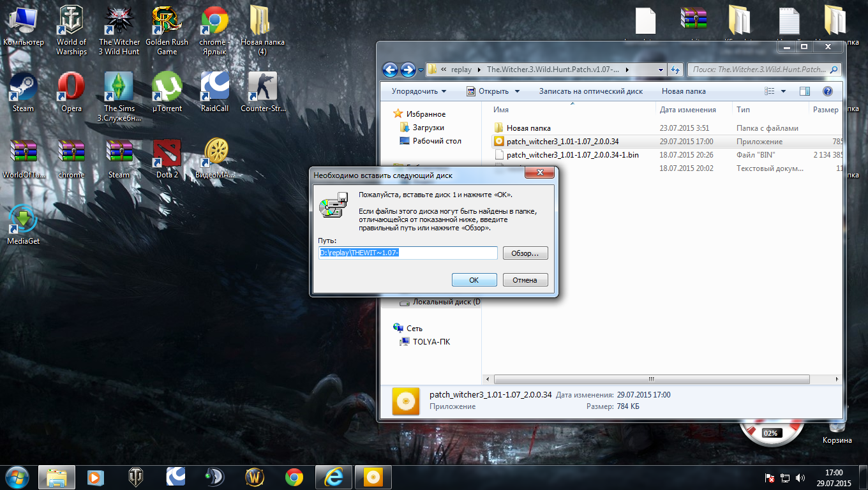Open recent pages dropdown next to forward arrow
The height and width of the screenshot is (490, 868).
(x=421, y=70)
